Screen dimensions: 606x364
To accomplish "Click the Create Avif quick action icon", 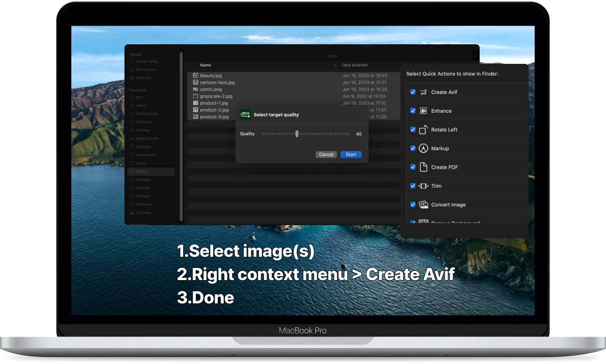I will 423,92.
